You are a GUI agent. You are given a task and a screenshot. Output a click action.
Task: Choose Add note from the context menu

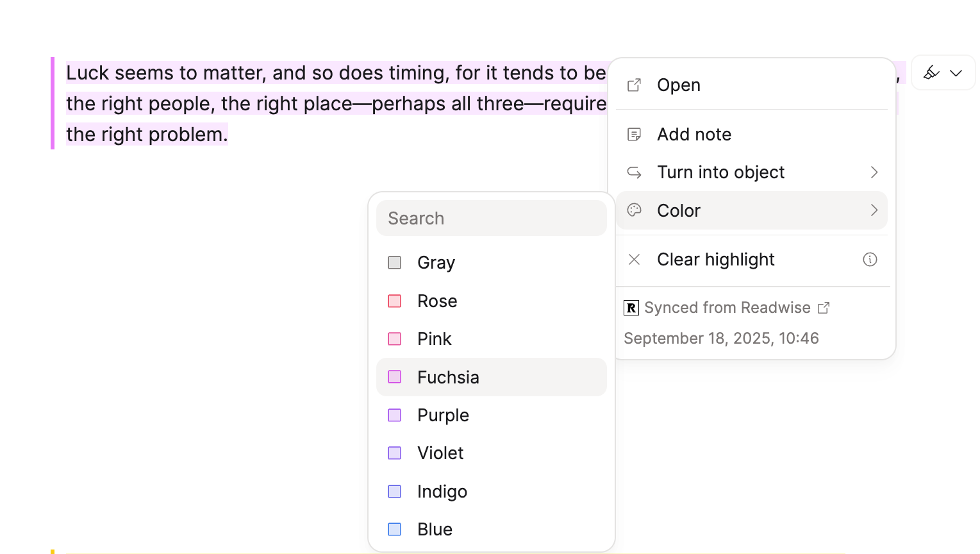pyautogui.click(x=694, y=134)
